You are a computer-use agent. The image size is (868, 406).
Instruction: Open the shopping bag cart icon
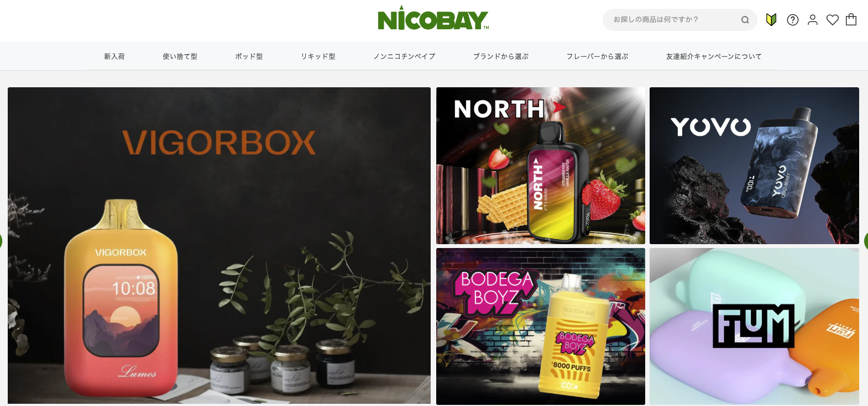click(851, 19)
